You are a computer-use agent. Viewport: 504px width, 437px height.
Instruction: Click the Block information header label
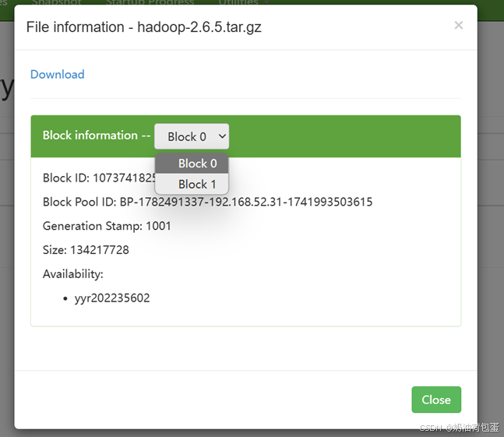pos(97,136)
